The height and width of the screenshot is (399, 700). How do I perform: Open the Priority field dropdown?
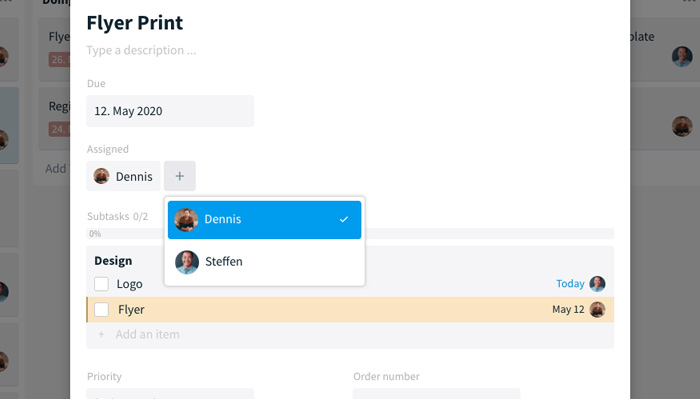pyautogui.click(x=170, y=394)
